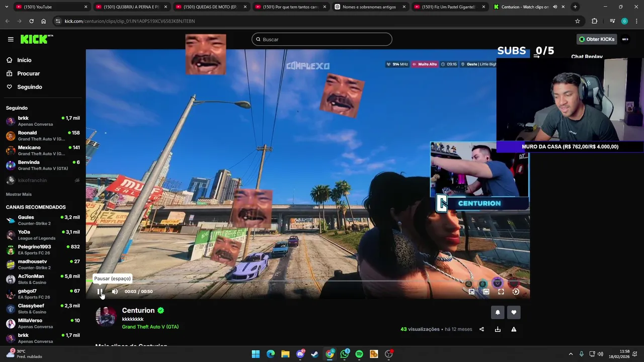Switch to the 1501 YouTube browser tab
Screen dimensions: 644x362
[x=51, y=7]
